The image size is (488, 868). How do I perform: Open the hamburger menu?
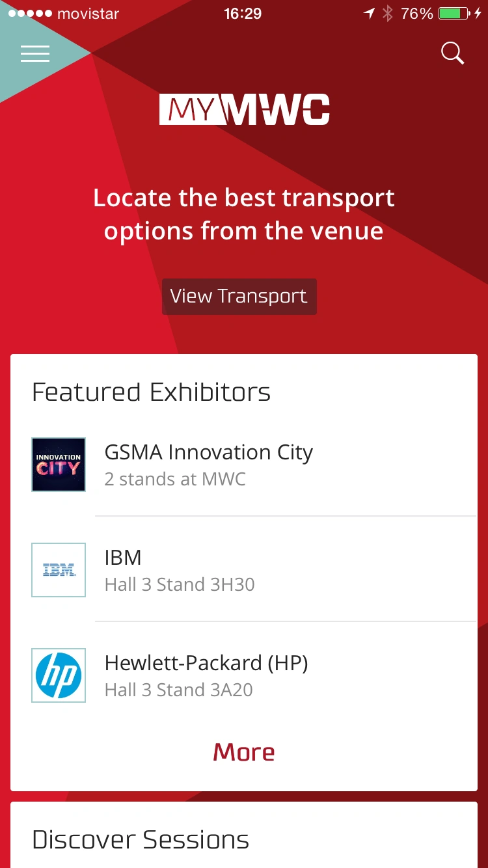(x=35, y=53)
